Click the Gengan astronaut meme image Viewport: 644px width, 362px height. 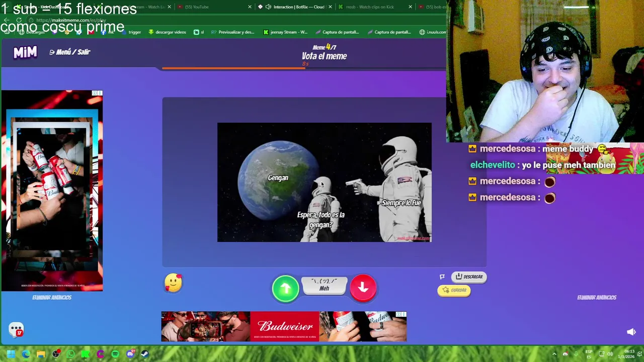click(x=324, y=182)
